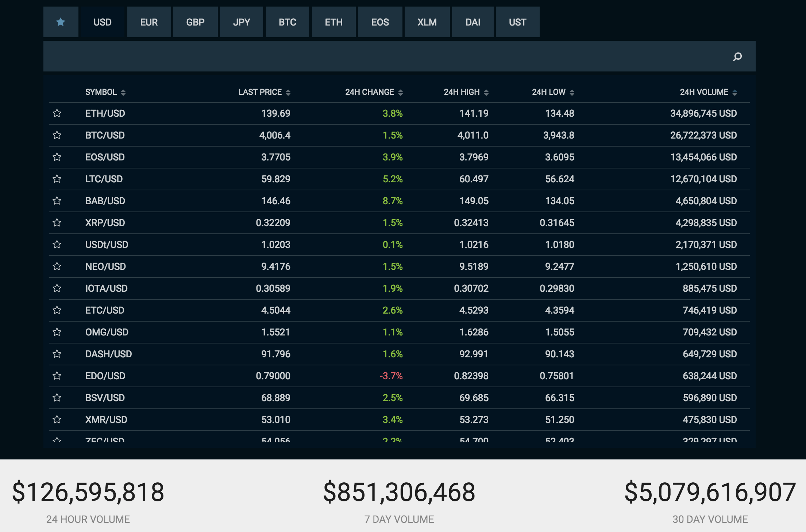Favorite the NEO/USD pair star
The width and height of the screenshot is (806, 532).
(57, 267)
